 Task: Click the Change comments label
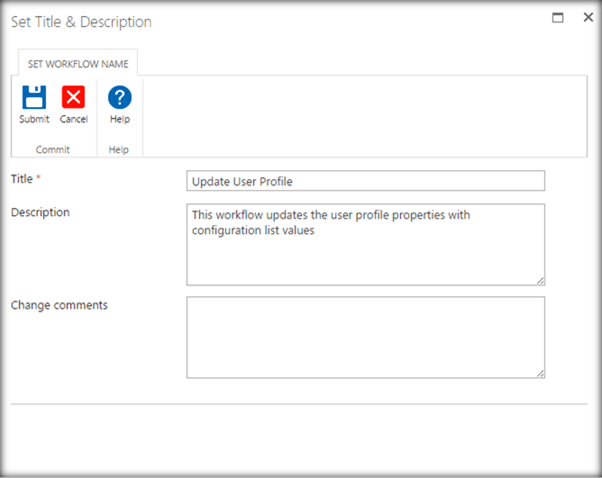pos(59,305)
